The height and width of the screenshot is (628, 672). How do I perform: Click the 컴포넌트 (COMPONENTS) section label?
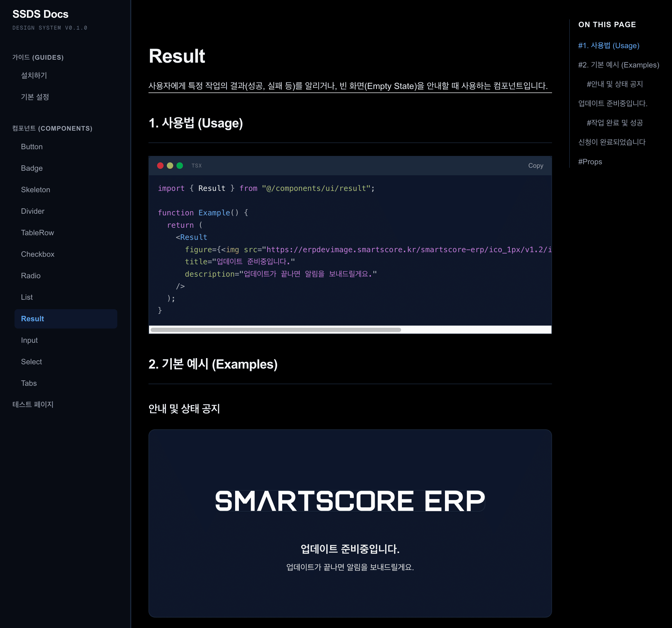(x=52, y=129)
